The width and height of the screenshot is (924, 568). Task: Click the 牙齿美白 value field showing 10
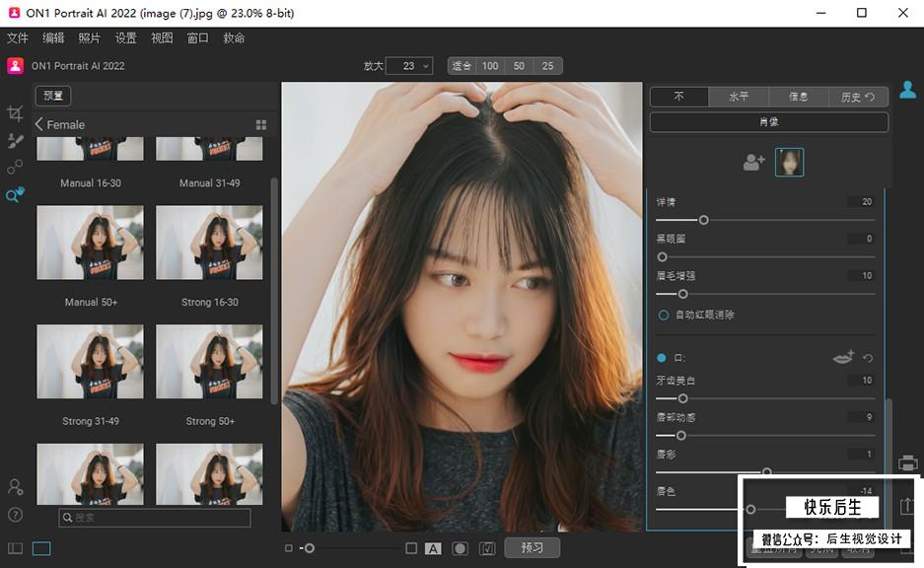[861, 380]
